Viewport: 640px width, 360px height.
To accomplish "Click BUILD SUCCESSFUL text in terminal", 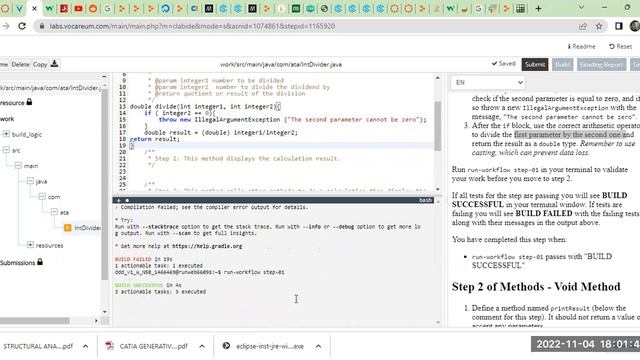I will [x=139, y=285].
